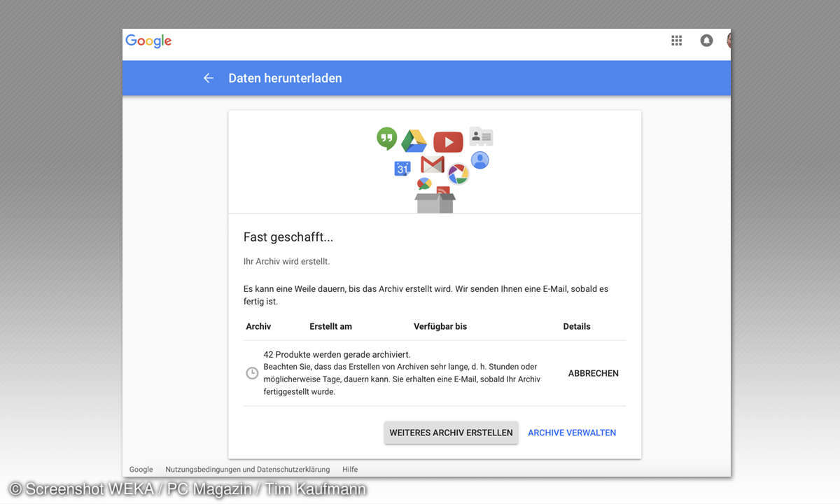Click the clock icon in archive row
This screenshot has height=504, width=840.
point(252,373)
